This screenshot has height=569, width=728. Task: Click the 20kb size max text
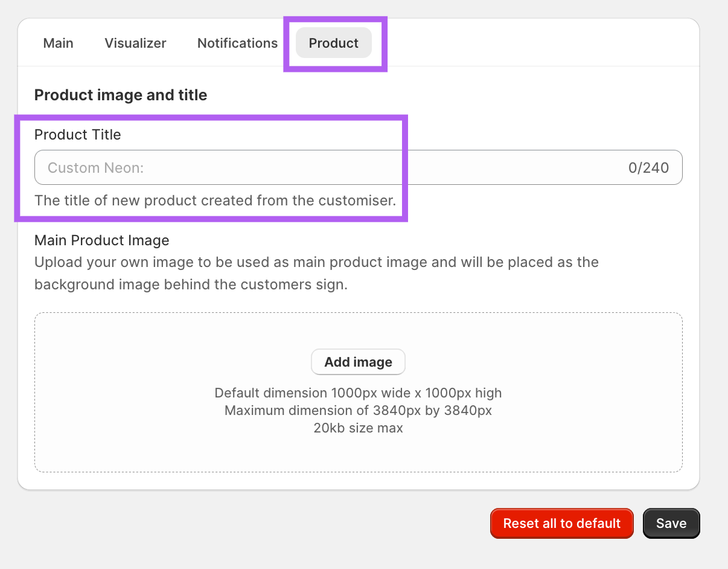coord(358,428)
